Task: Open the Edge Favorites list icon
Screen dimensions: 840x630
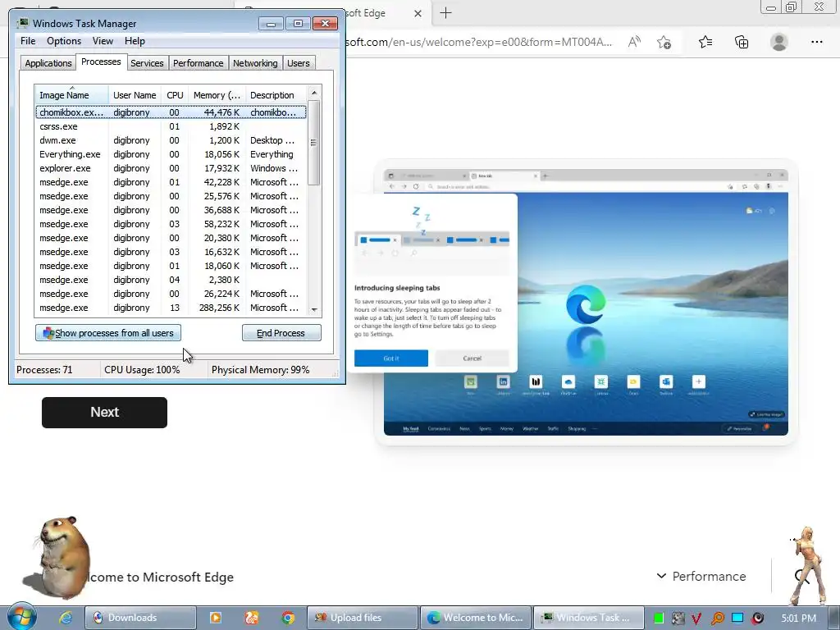Action: (705, 42)
